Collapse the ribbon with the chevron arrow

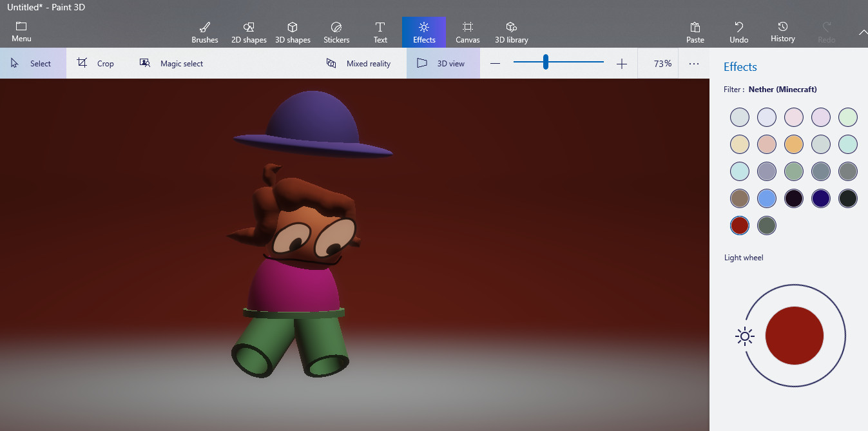[863, 32]
